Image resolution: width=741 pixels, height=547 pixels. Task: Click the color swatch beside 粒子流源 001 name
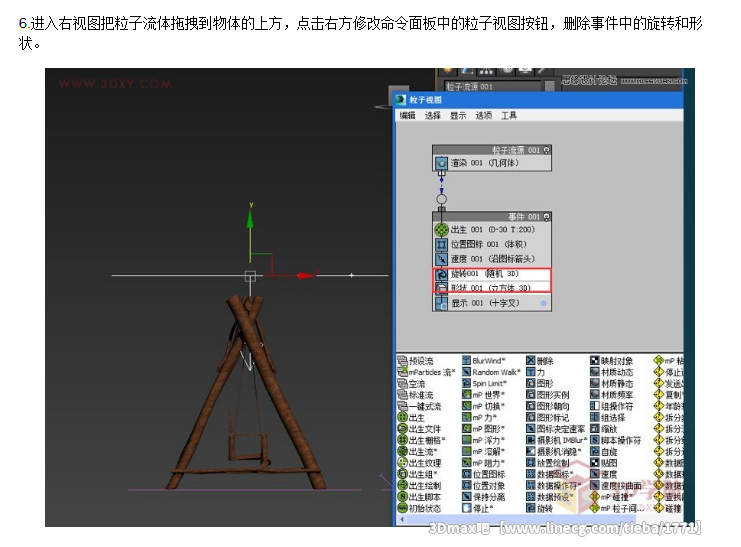549,86
